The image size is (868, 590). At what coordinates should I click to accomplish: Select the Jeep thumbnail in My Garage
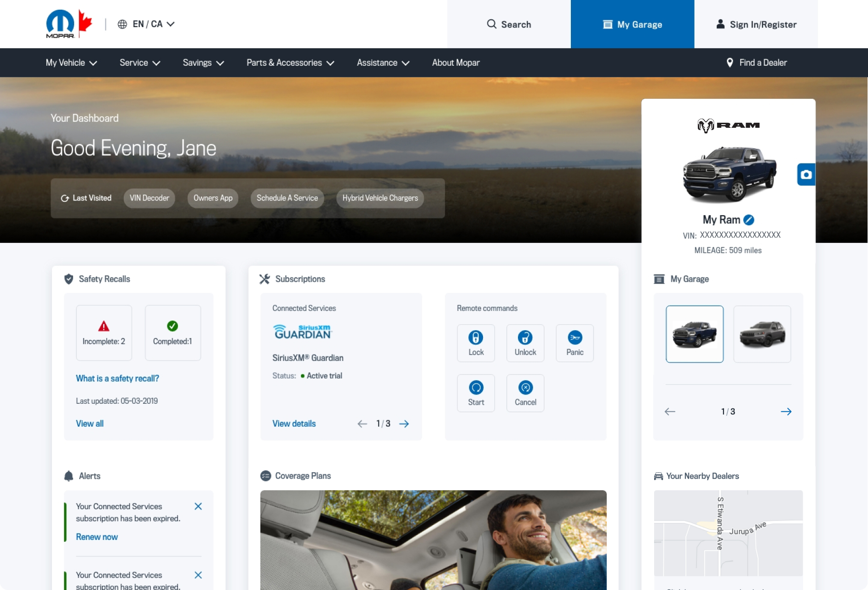[x=762, y=334]
